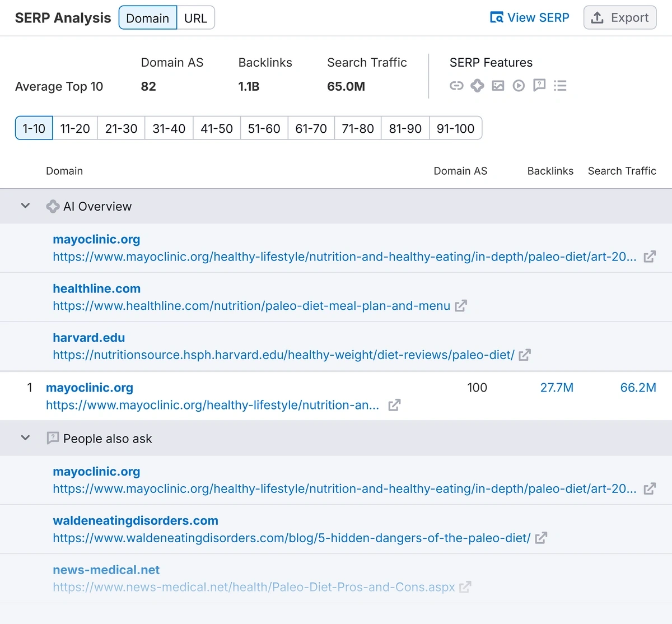Collapse the People also ask section

click(25, 437)
